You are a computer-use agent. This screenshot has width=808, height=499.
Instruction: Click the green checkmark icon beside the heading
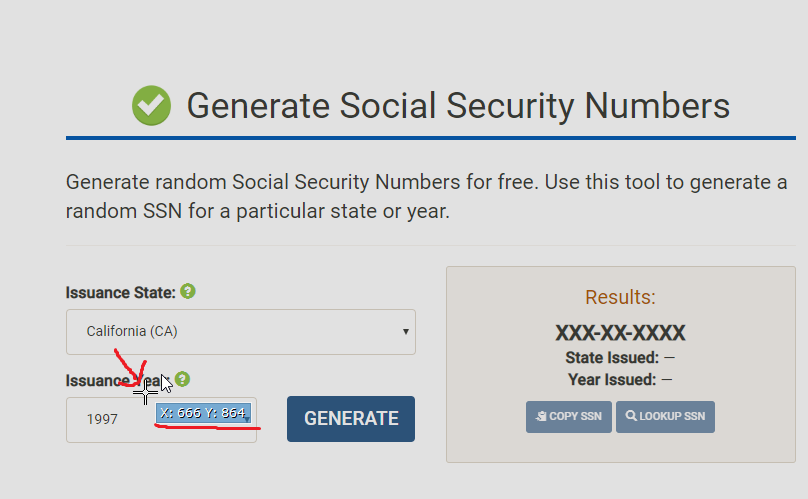151,105
